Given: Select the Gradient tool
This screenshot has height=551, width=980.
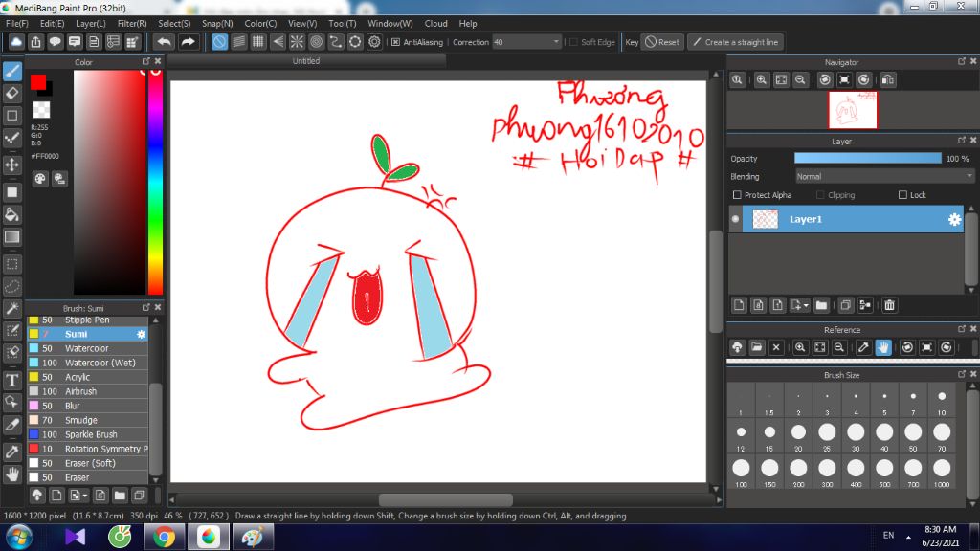Looking at the screenshot, I should point(11,237).
